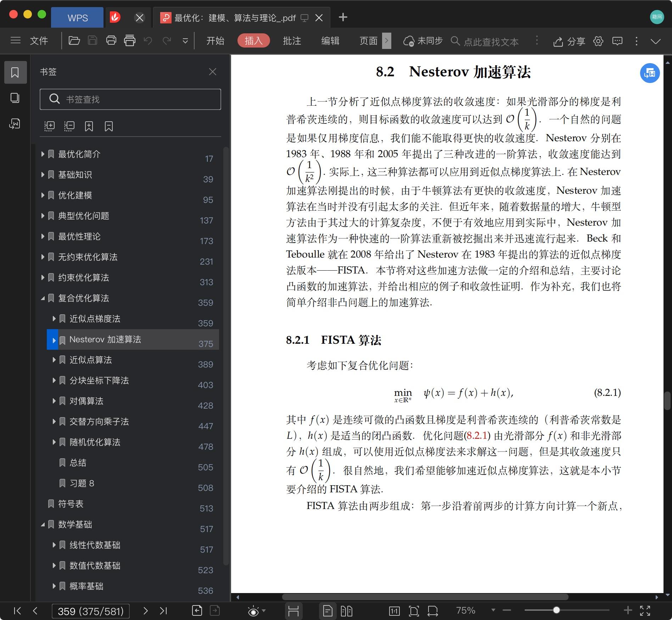Click the redo arrow icon
Screen dimensions: 672x620
(x=167, y=40)
